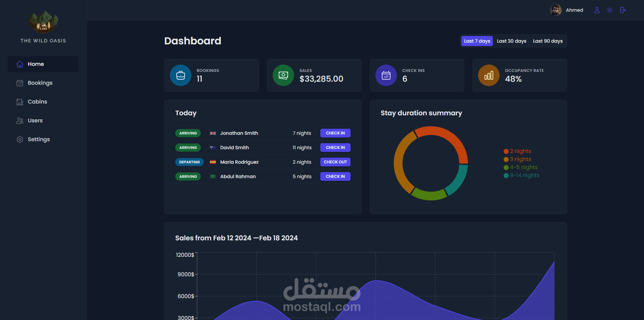Image resolution: width=644 pixels, height=320 pixels.
Task: Click the name Abdul Rahman
Action: pos(238,177)
